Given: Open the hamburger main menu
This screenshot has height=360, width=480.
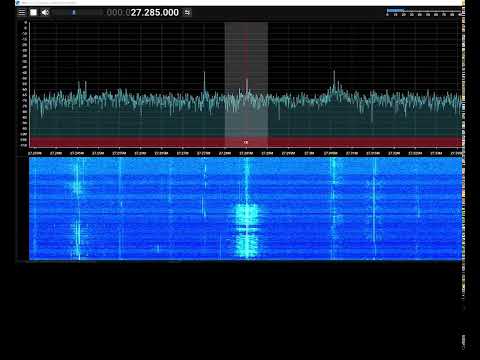Looking at the screenshot, I should 22,12.
